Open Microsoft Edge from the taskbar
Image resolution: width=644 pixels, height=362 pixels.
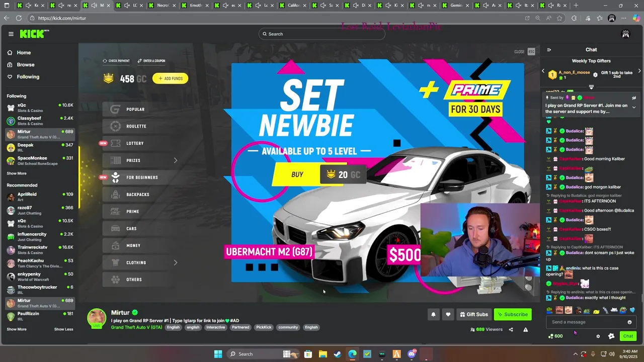click(x=352, y=354)
